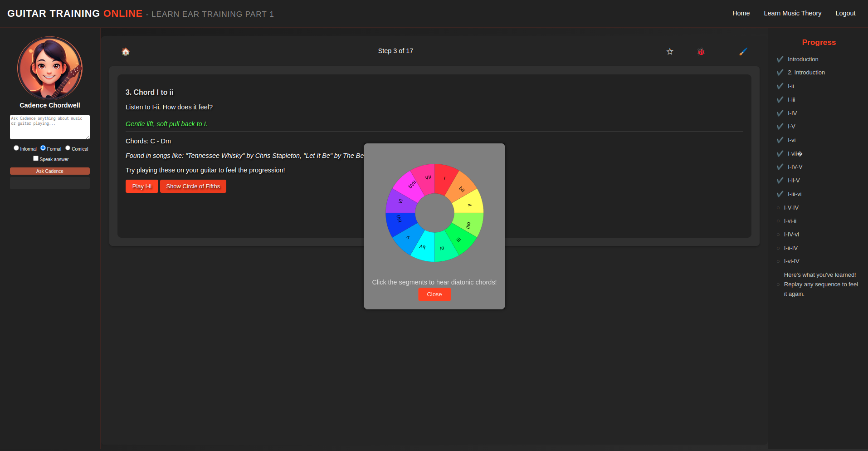Click the paintbrush theme icon

743,51
